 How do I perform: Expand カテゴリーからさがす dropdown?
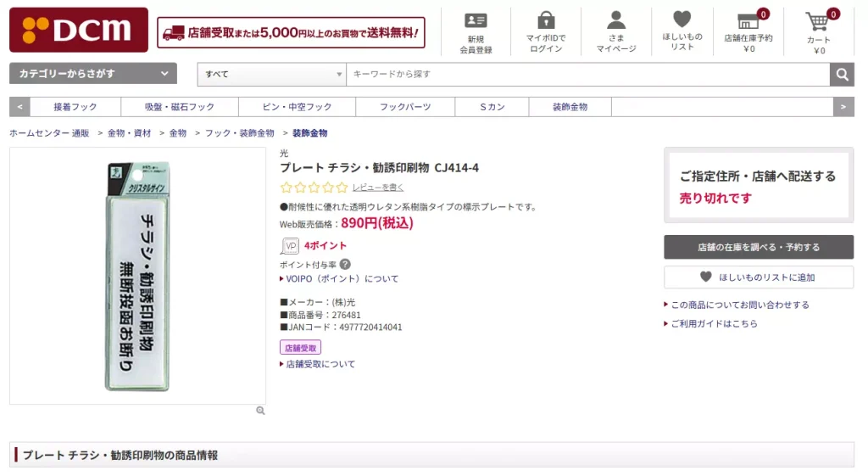click(x=93, y=73)
